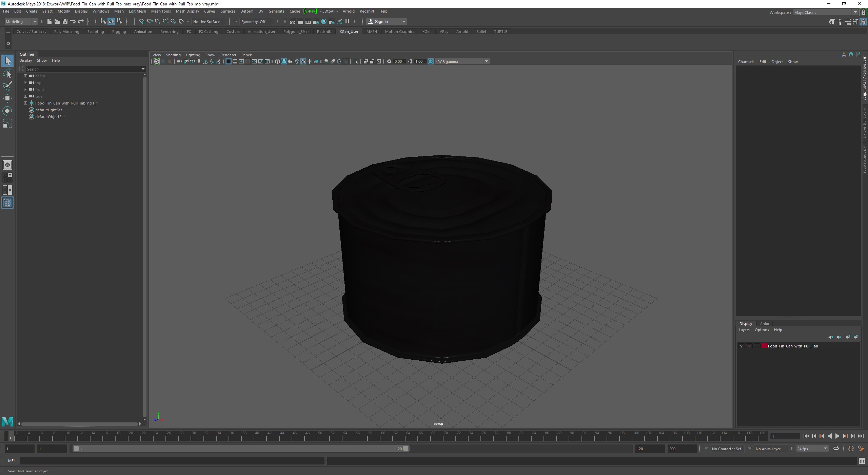Redo the last undone action
Viewport: 868px width, 475px height.
click(x=81, y=21)
